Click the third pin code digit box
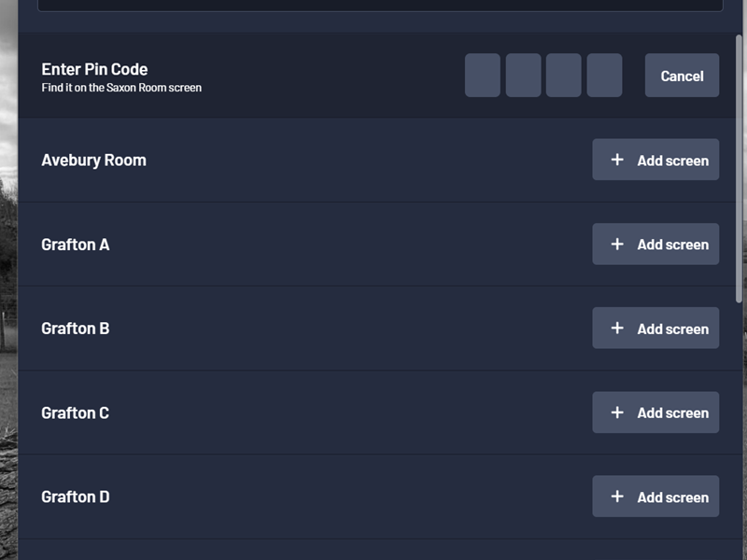Image resolution: width=747 pixels, height=560 pixels. coord(564,76)
